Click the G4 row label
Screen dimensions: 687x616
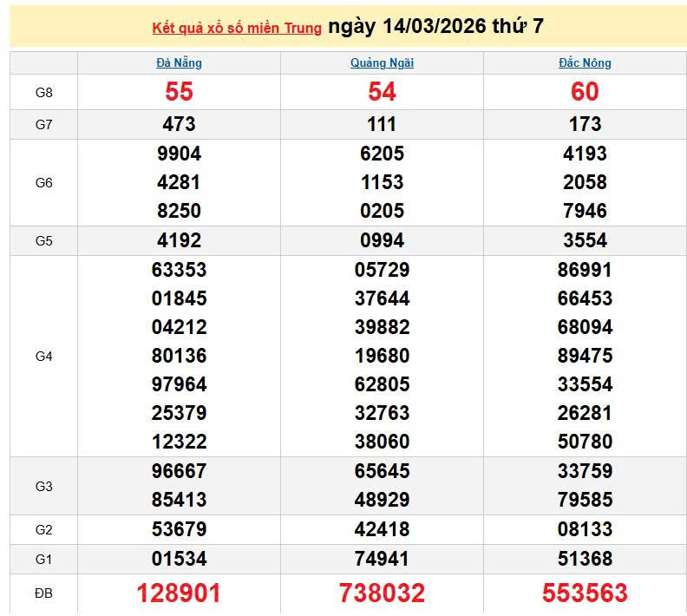pyautogui.click(x=44, y=356)
